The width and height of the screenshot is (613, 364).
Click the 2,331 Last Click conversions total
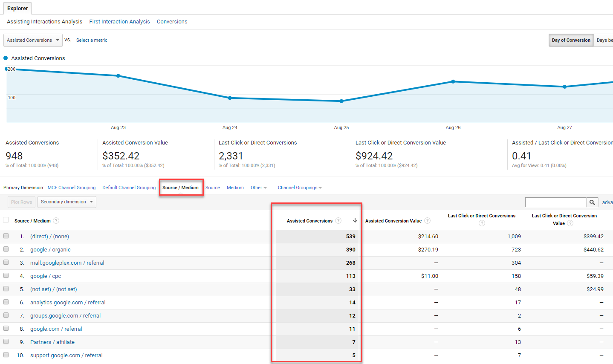point(231,156)
